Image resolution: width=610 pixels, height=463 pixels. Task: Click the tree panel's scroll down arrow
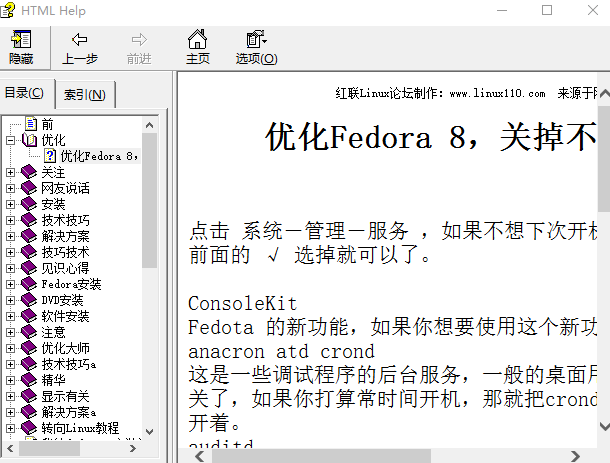[150, 431]
